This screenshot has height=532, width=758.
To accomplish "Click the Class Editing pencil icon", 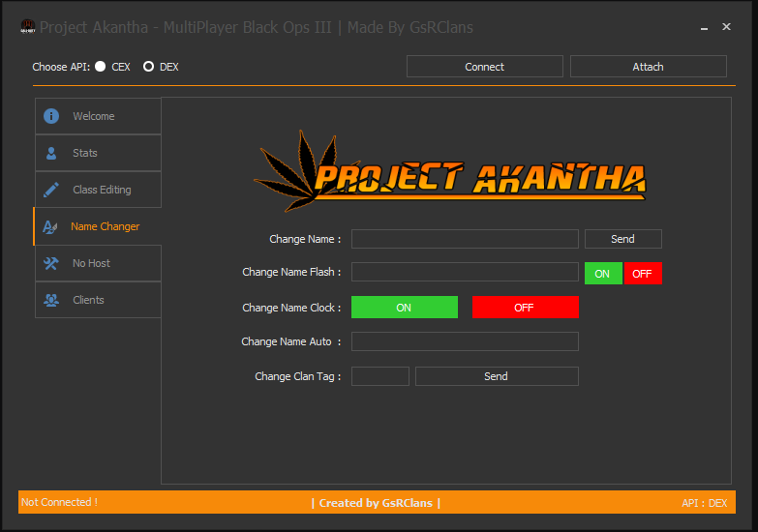I will click(x=51, y=190).
